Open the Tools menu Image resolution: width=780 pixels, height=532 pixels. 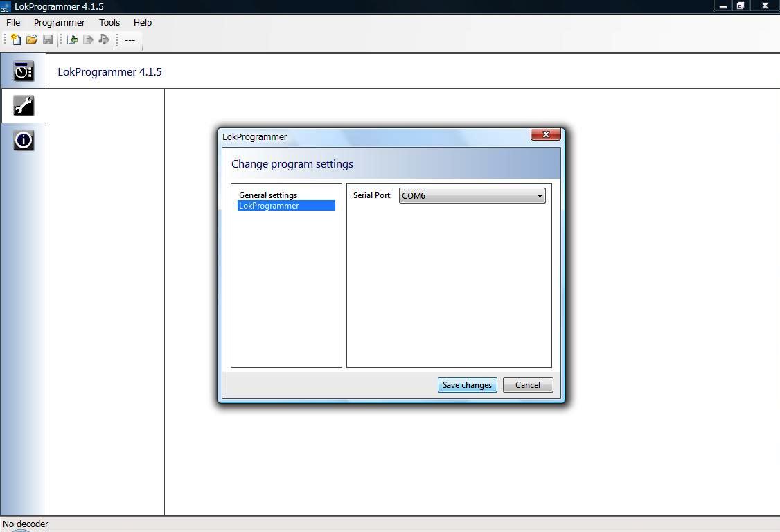pos(109,22)
